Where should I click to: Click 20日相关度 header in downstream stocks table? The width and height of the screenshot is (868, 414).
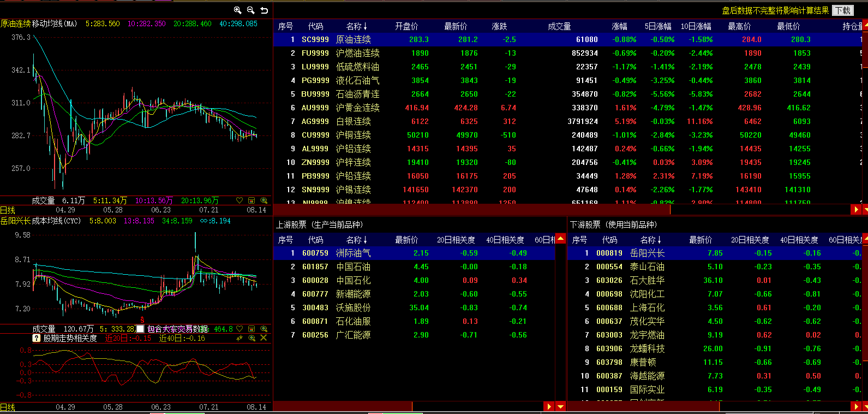[x=750, y=240]
